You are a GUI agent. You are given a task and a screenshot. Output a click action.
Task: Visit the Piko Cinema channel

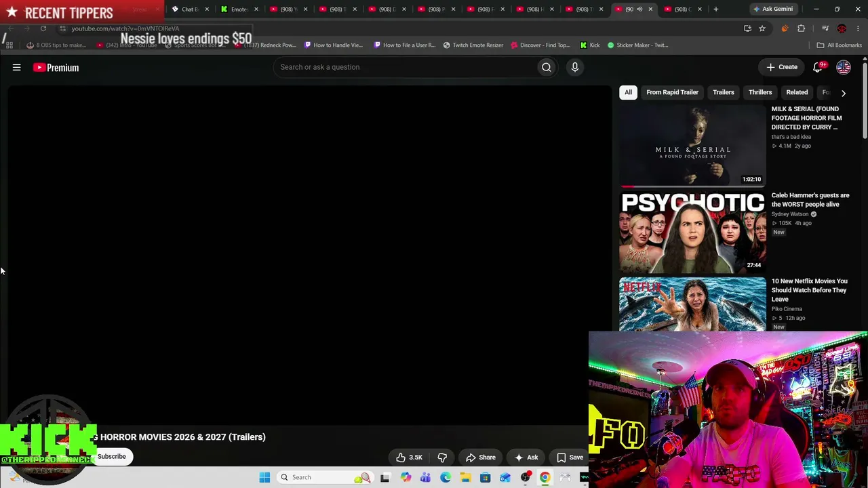(787, 309)
